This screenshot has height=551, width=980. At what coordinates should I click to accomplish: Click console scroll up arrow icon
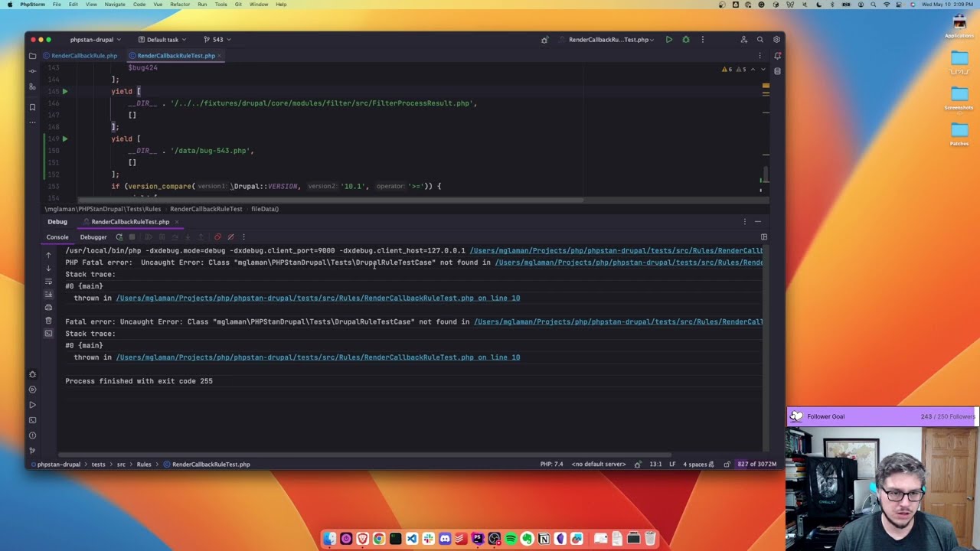point(48,255)
